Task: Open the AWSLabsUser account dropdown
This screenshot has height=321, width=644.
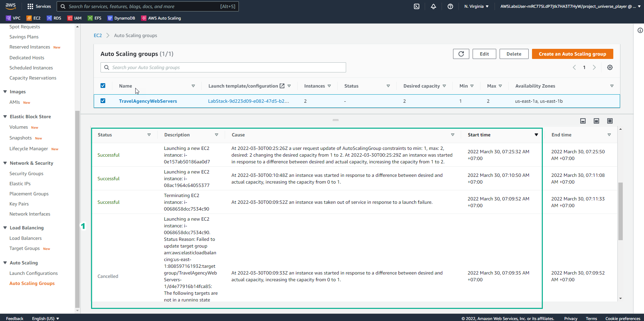Action: coord(570,6)
